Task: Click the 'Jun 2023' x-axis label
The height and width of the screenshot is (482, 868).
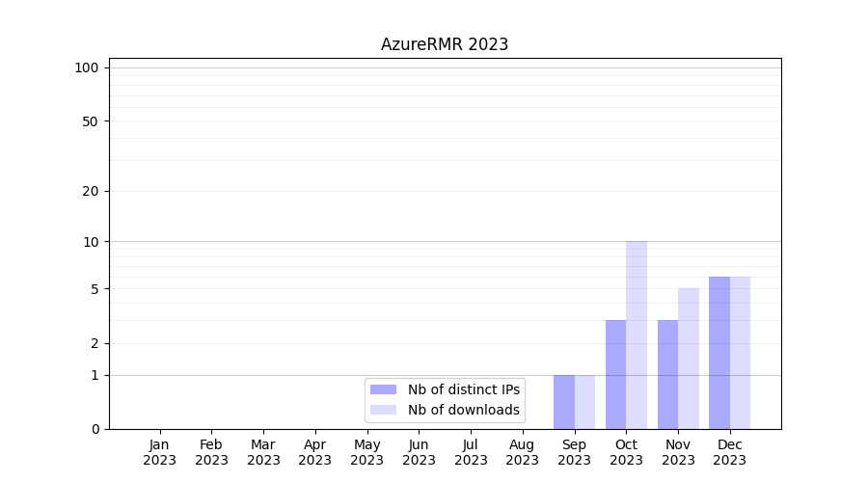Action: [419, 452]
